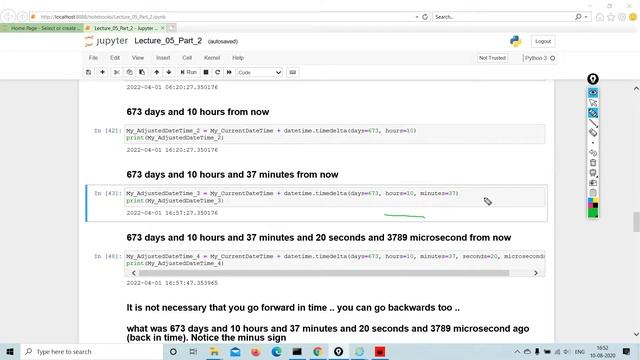Click the Jupyter logo

[107, 41]
